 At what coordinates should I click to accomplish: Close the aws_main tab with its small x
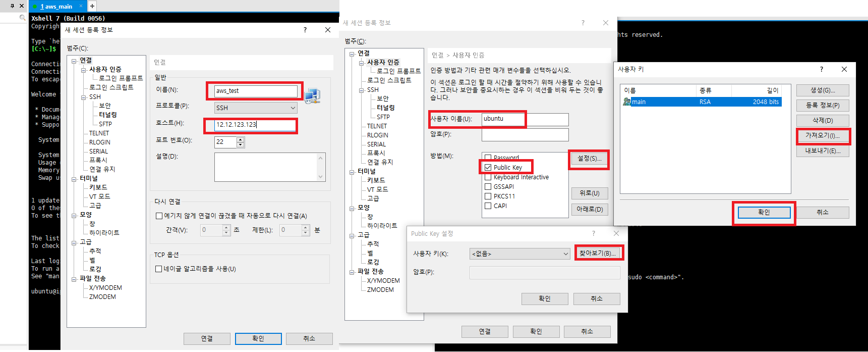tap(81, 6)
